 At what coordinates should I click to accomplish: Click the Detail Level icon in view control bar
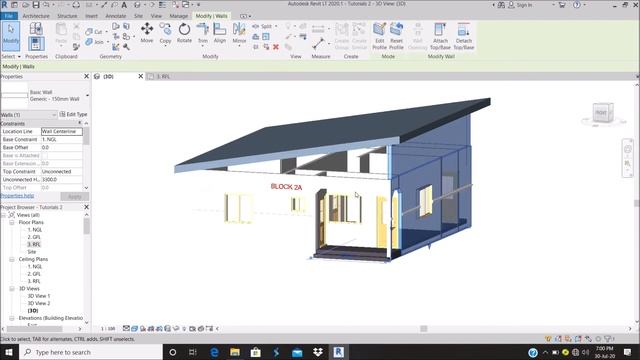(x=126, y=329)
